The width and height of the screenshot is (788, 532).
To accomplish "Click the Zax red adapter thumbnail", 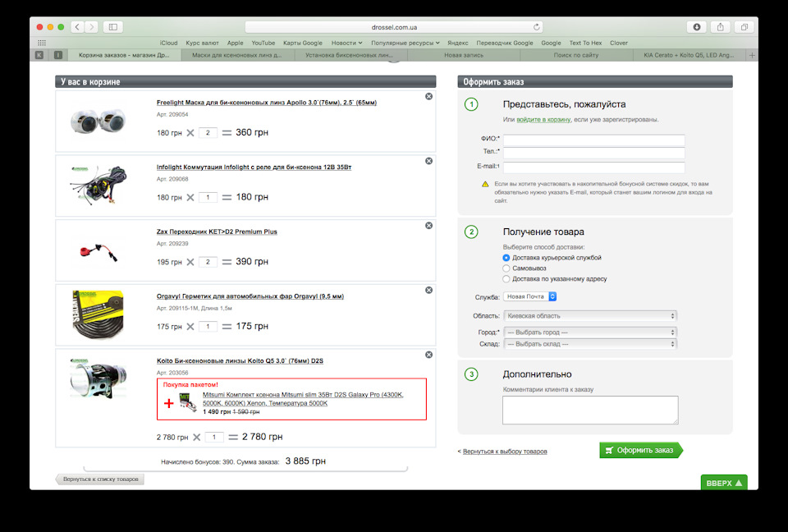I will tap(98, 251).
